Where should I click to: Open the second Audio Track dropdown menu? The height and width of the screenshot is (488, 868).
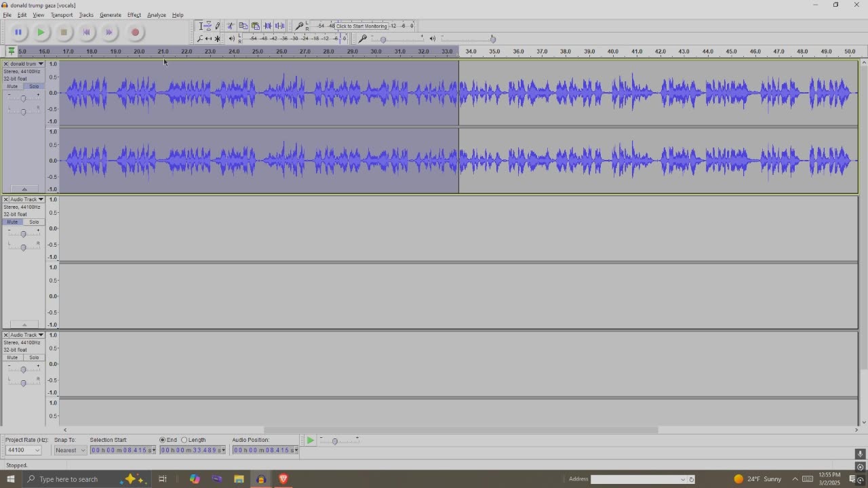(x=41, y=199)
